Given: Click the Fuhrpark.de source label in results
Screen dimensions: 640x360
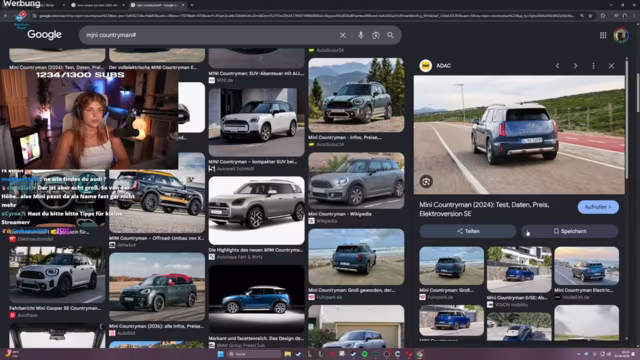Looking at the screenshot, I should [329, 297].
